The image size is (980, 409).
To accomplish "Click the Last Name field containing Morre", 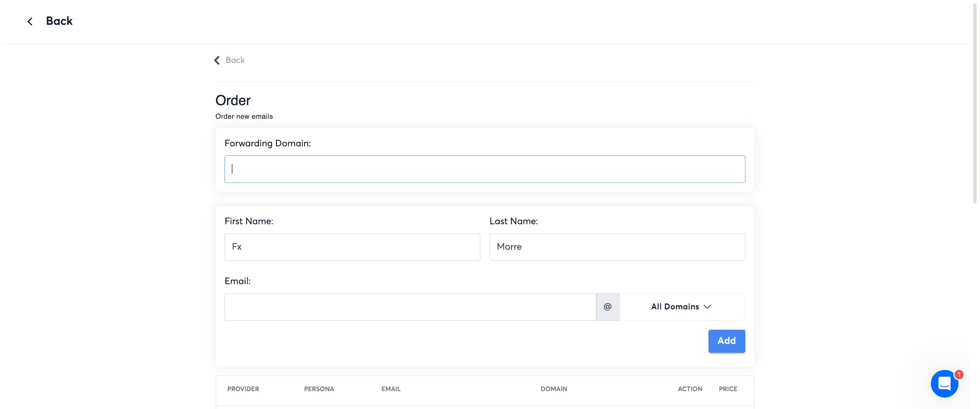I will click(617, 247).
